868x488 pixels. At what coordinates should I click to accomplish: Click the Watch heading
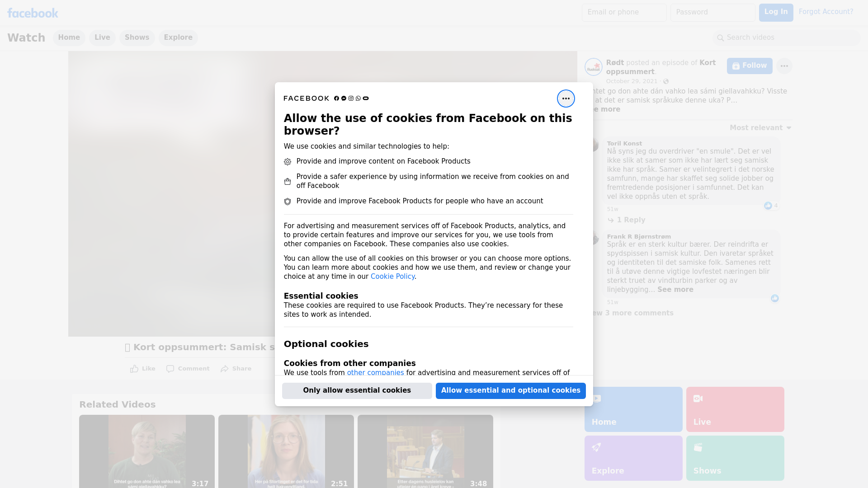pyautogui.click(x=26, y=38)
